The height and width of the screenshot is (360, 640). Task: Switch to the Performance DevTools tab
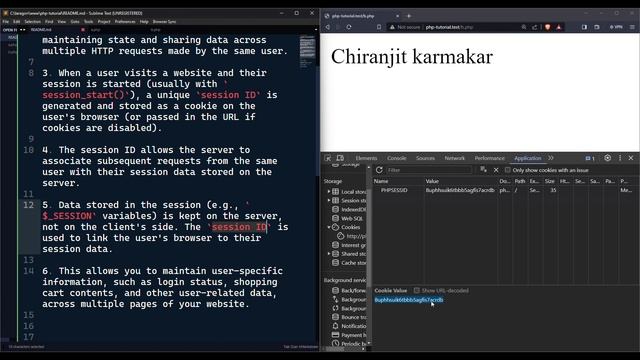[489, 158]
